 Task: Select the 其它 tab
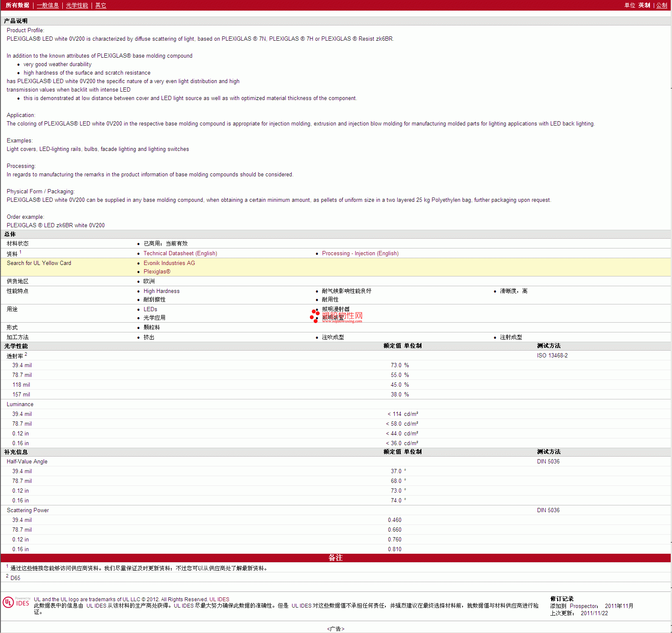[x=100, y=6]
